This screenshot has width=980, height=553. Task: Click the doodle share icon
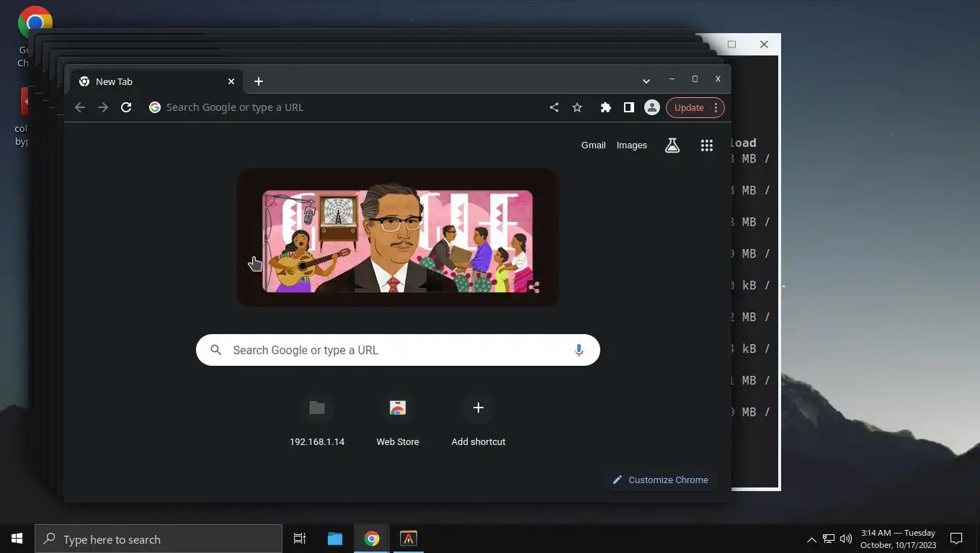534,287
